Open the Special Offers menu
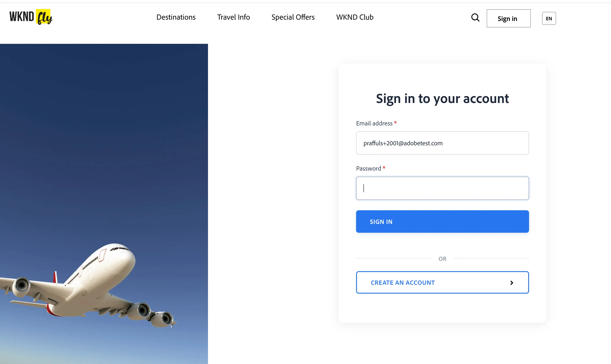 pyautogui.click(x=293, y=17)
